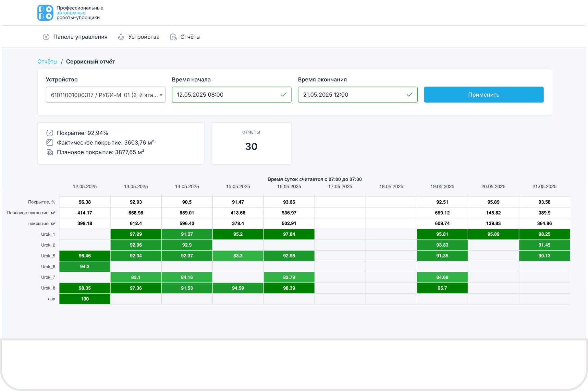The height and width of the screenshot is (391, 588).
Task: Click the green checkmark in Время окончания field
Action: tap(410, 95)
